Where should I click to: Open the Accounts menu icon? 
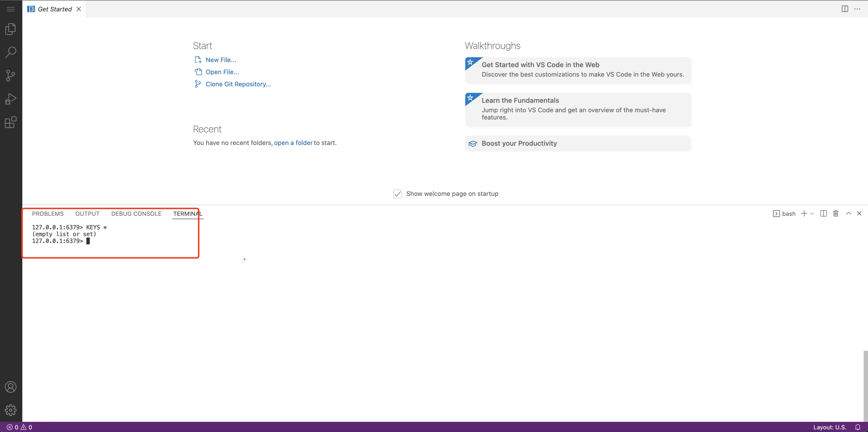coord(11,387)
